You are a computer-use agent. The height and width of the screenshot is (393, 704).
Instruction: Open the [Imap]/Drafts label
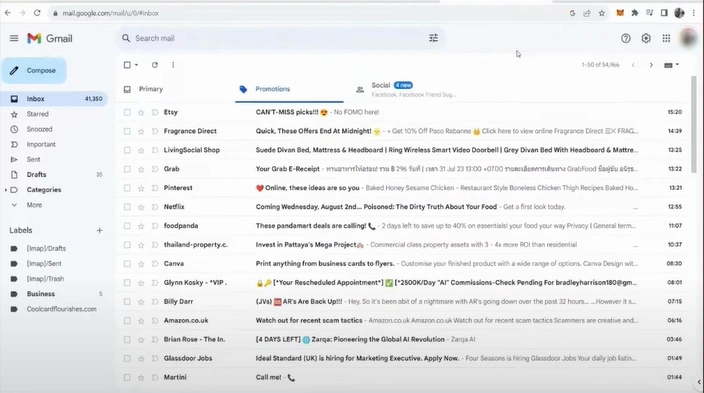[x=46, y=248]
